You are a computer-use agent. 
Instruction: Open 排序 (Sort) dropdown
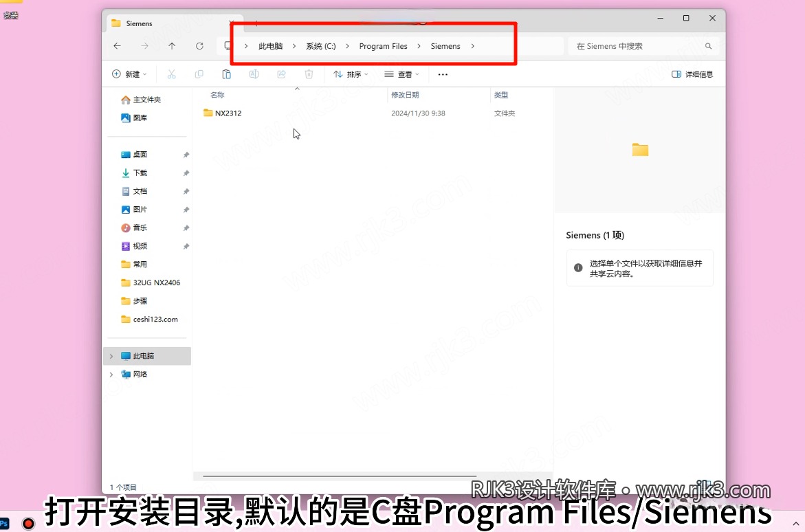coord(351,74)
